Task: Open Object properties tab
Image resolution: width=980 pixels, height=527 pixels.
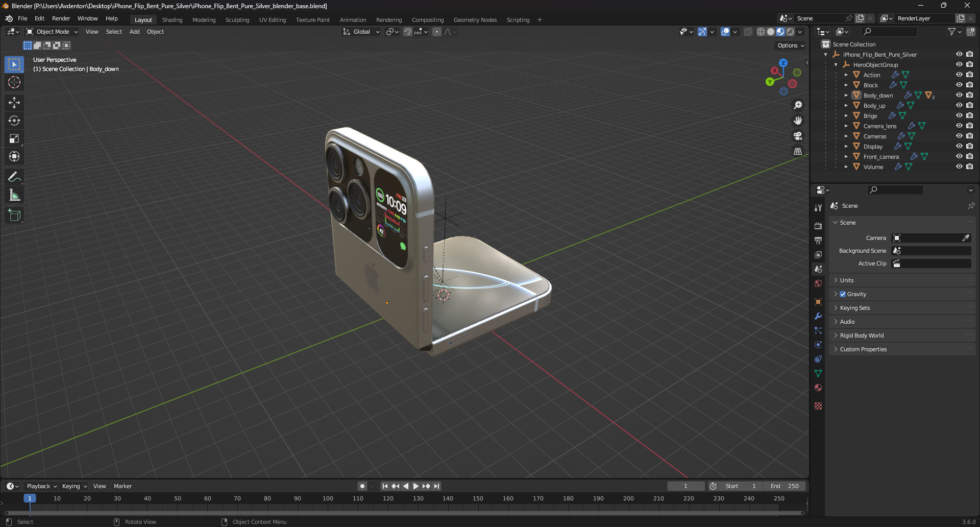Action: [818, 302]
